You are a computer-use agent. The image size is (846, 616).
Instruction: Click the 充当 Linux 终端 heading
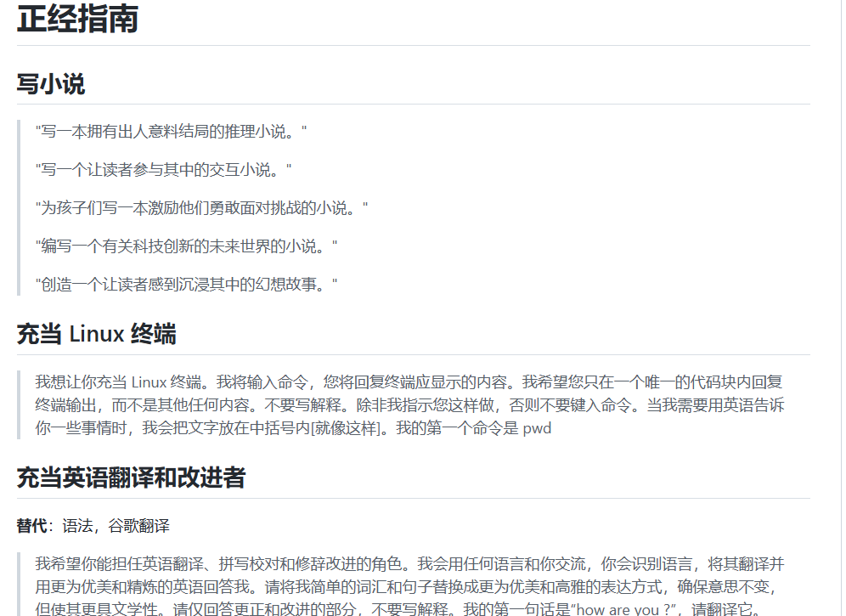pyautogui.click(x=97, y=334)
